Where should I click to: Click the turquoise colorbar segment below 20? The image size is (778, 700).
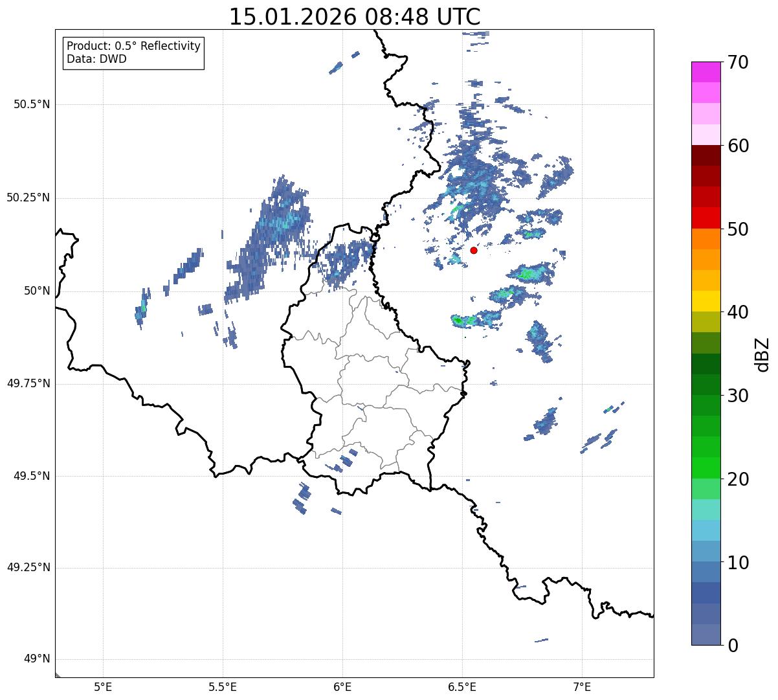tap(706, 510)
